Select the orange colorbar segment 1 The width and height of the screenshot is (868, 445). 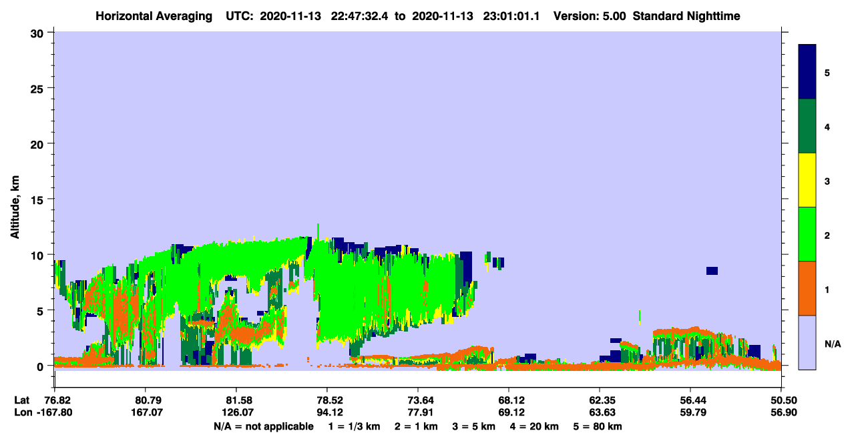(x=807, y=288)
